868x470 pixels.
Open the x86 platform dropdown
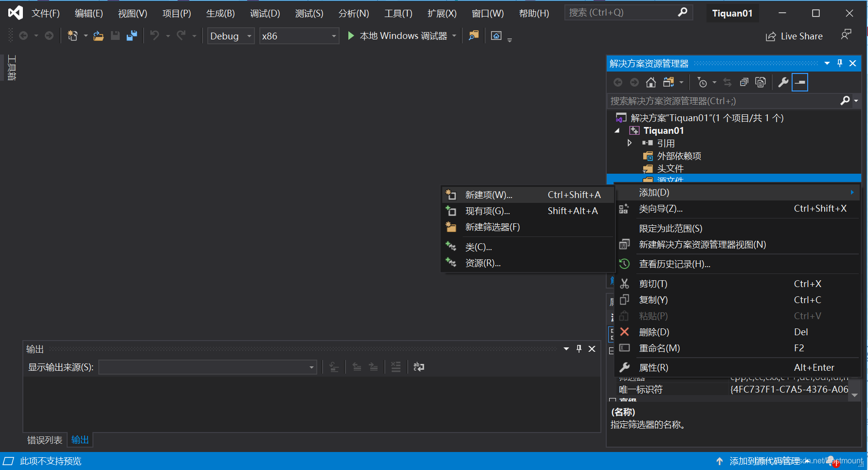click(x=333, y=36)
